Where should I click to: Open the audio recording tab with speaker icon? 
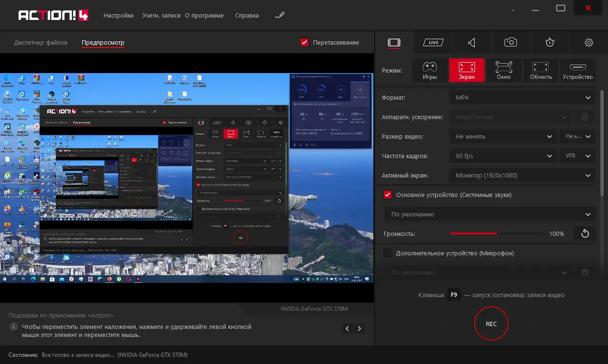472,43
